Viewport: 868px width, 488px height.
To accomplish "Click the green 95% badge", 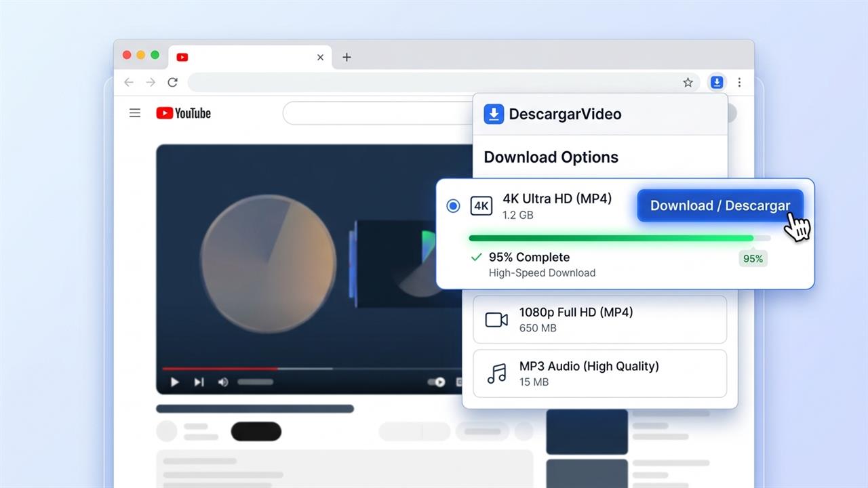I will tap(753, 258).
